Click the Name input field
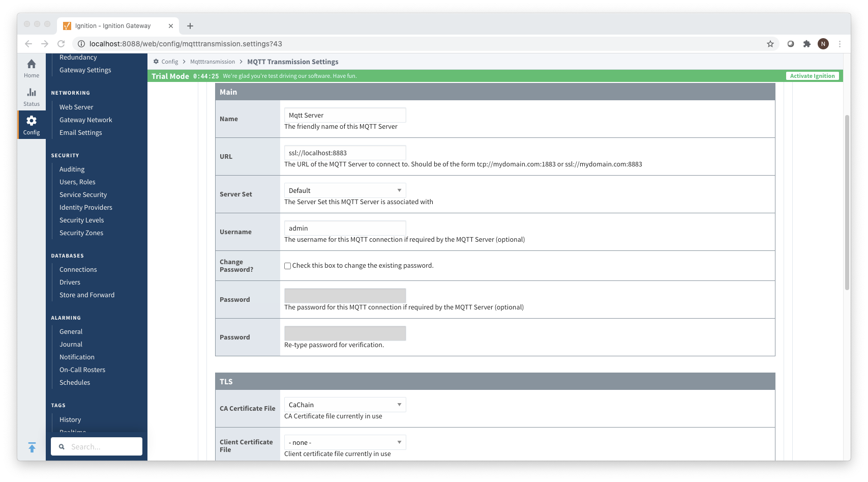The width and height of the screenshot is (868, 482). pos(345,115)
